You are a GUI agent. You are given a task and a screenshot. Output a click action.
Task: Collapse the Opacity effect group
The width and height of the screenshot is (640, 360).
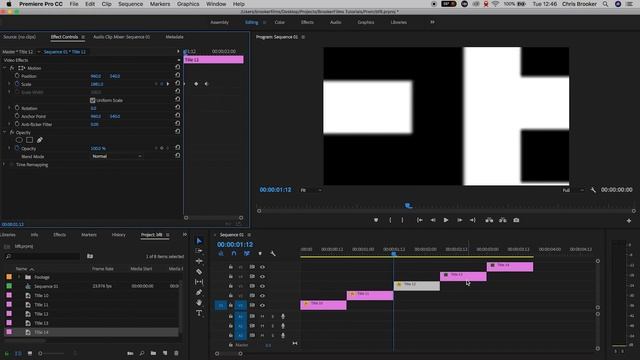4,132
